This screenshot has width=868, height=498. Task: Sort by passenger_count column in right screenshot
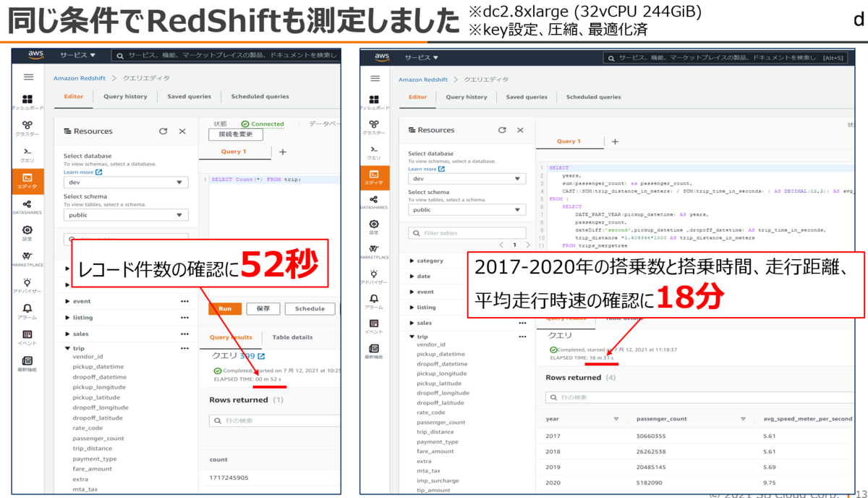pos(743,418)
